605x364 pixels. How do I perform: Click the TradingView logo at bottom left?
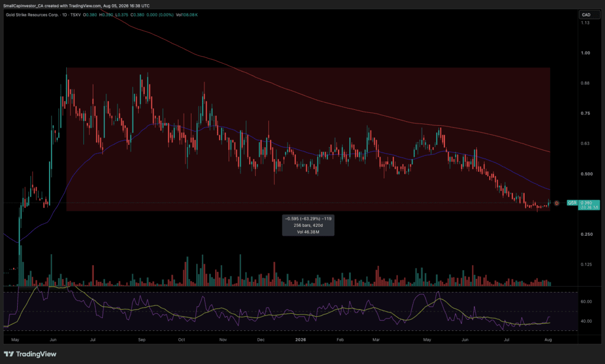click(x=30, y=354)
